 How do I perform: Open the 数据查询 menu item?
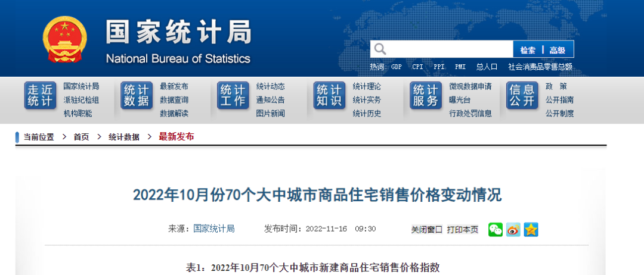[174, 100]
